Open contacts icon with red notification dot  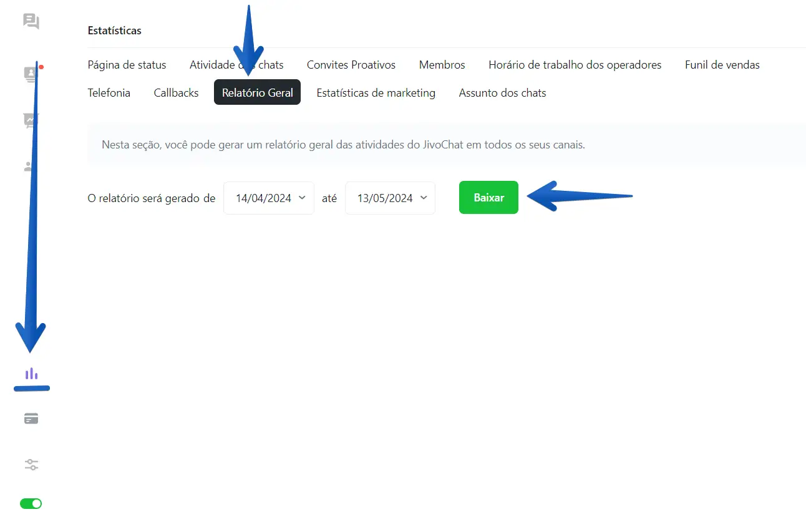(x=31, y=74)
